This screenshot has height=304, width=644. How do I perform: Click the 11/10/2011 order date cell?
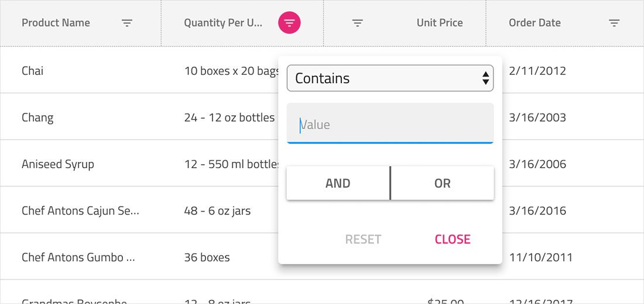[x=541, y=257]
